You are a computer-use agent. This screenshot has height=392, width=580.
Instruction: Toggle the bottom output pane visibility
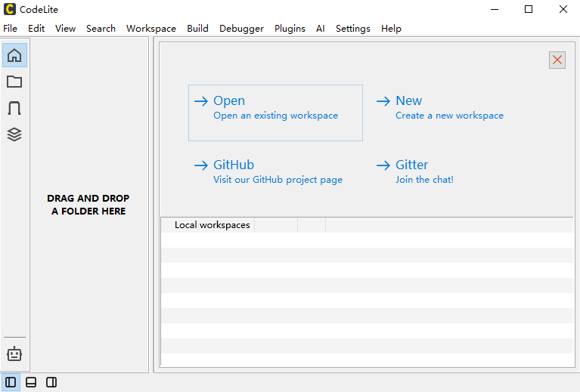tap(31, 382)
